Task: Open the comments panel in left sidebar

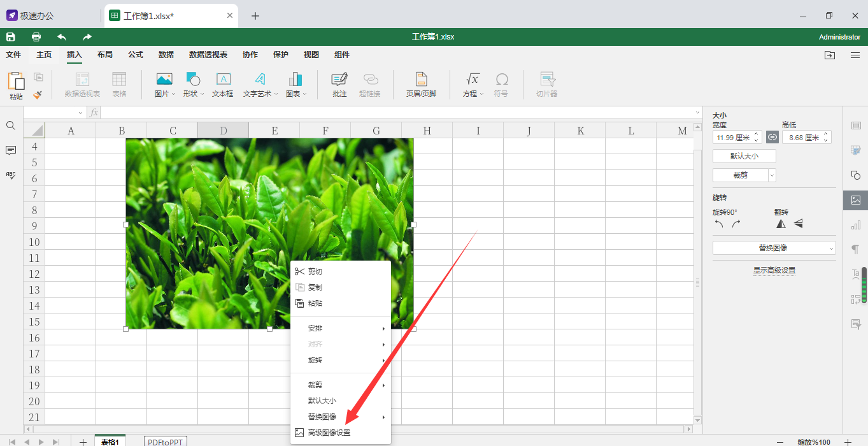Action: click(11, 150)
